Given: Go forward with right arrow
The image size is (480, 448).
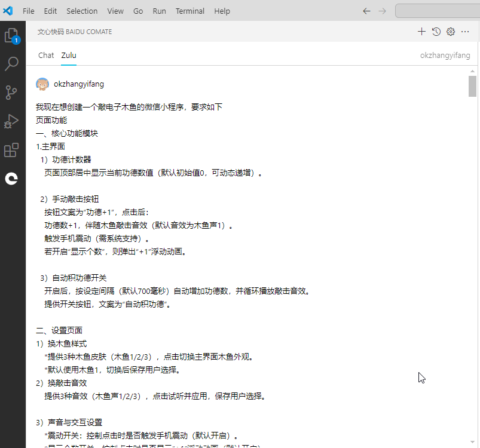Looking at the screenshot, I should [x=383, y=11].
